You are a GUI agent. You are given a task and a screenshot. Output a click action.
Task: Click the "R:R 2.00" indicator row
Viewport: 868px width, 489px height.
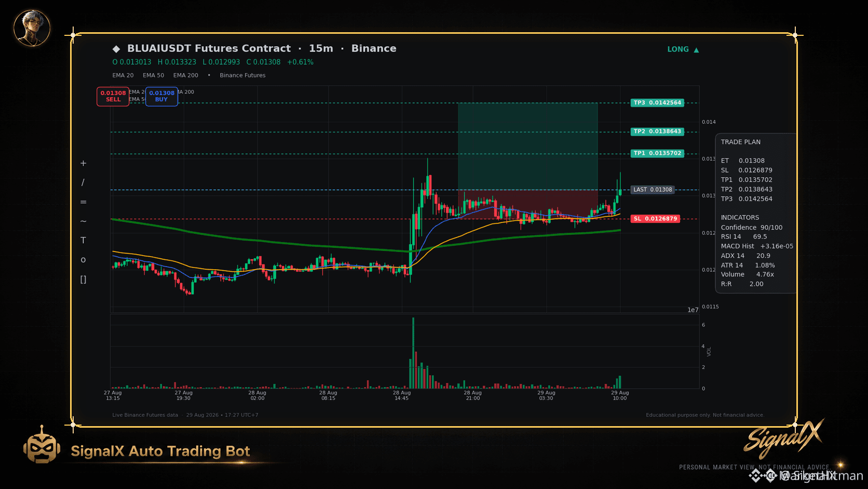point(742,284)
